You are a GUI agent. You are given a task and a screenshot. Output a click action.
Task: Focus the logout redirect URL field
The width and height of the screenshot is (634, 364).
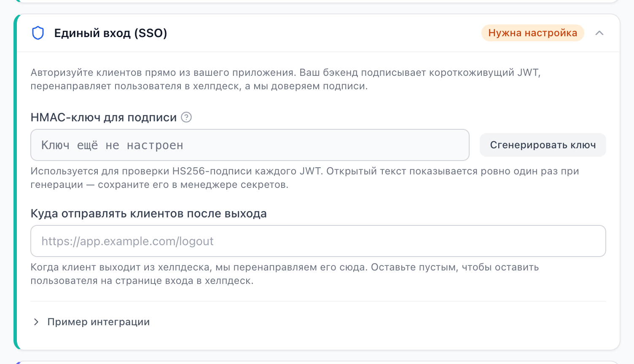[318, 241]
